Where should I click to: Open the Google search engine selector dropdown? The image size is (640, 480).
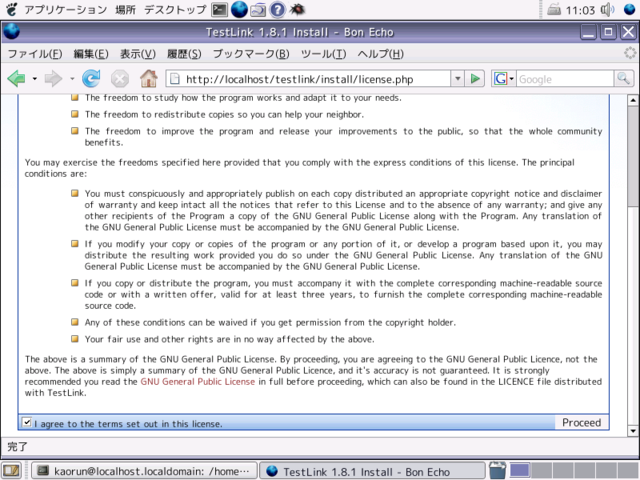pos(504,78)
